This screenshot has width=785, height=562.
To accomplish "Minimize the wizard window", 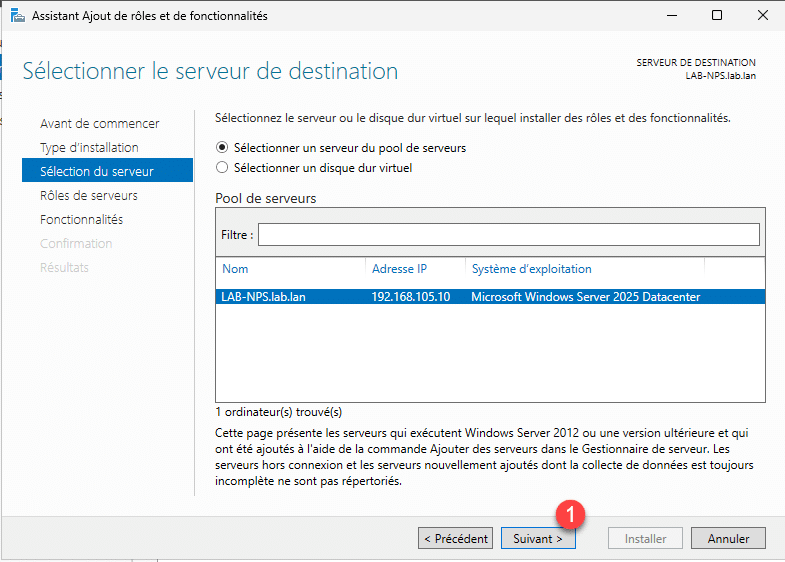I will click(672, 16).
